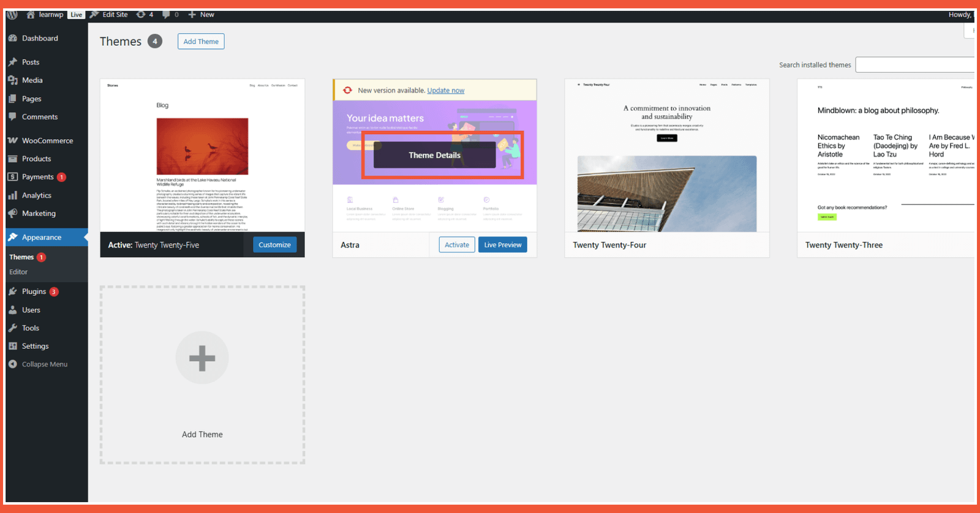
Task: Click the Dashboard gauge icon
Action: pyautogui.click(x=13, y=38)
